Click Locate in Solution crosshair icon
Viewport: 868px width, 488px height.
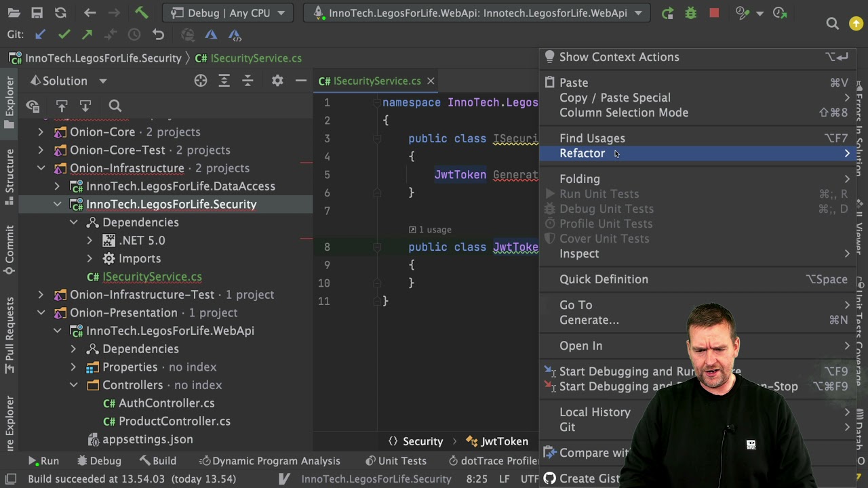pos(201,81)
